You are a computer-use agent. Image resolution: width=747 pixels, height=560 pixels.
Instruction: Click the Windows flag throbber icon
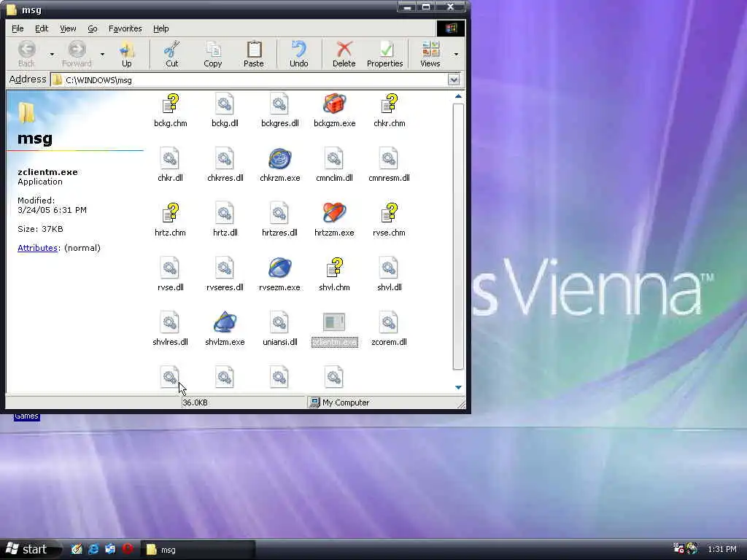point(451,28)
